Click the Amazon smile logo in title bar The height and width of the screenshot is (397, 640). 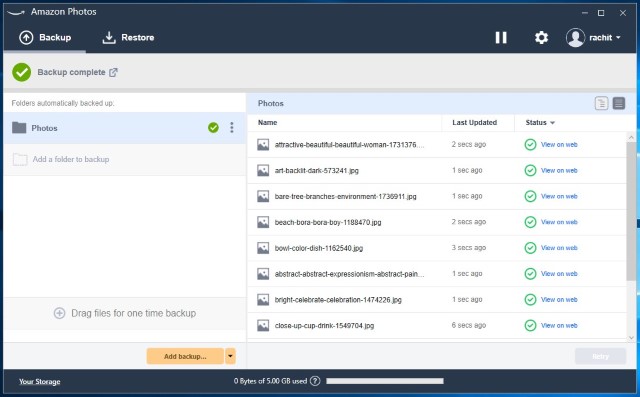tap(16, 12)
